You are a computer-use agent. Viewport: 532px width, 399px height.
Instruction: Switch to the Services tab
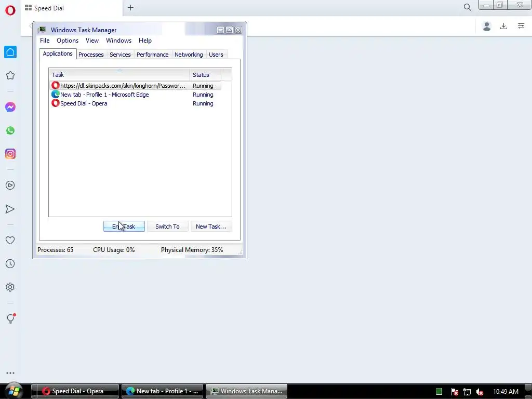point(120,55)
